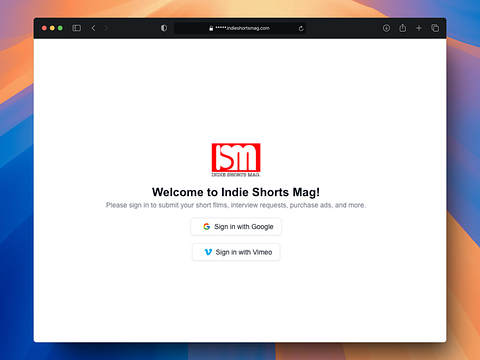This screenshot has width=480, height=360.
Task: Sign in with Vimeo button
Action: 236,252
